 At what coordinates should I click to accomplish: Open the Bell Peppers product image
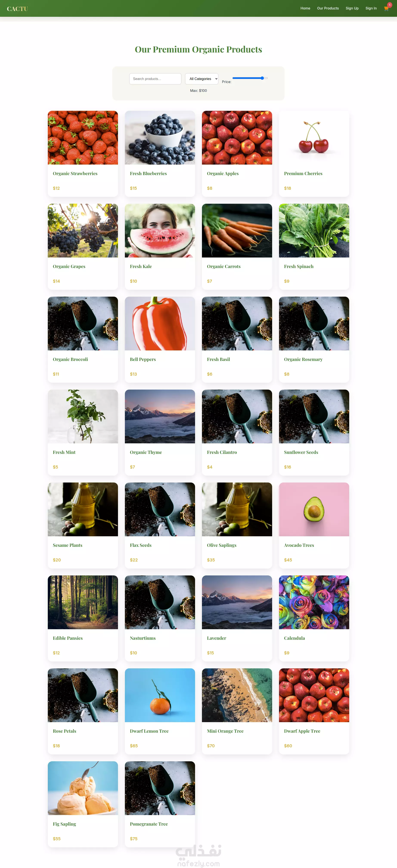(160, 324)
